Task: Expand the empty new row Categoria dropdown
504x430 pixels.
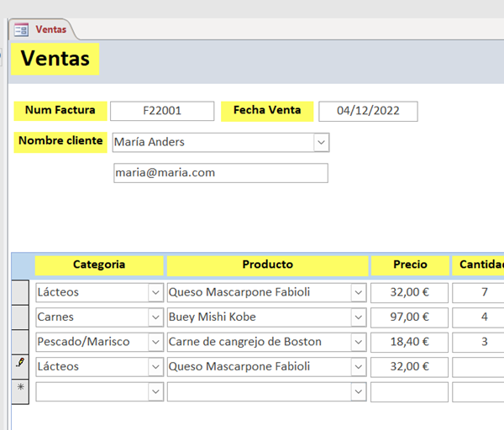Action: [x=155, y=391]
